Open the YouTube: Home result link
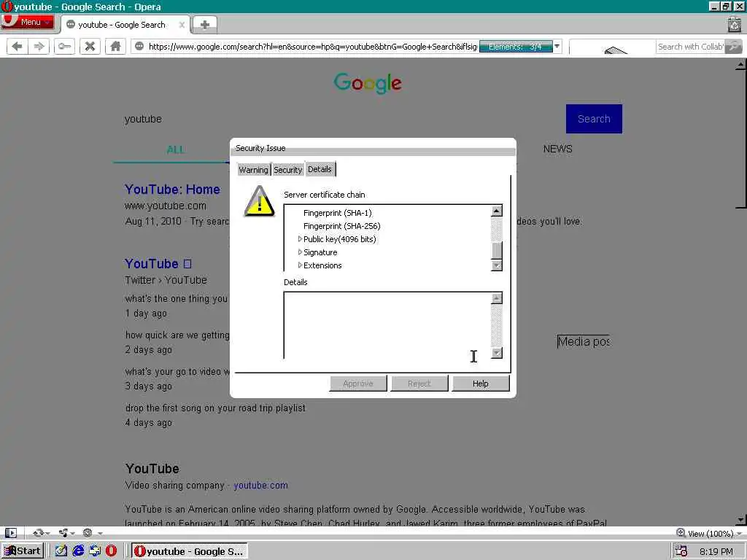 tap(172, 190)
